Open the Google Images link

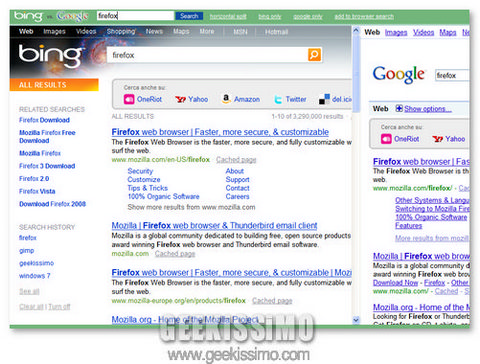396,32
